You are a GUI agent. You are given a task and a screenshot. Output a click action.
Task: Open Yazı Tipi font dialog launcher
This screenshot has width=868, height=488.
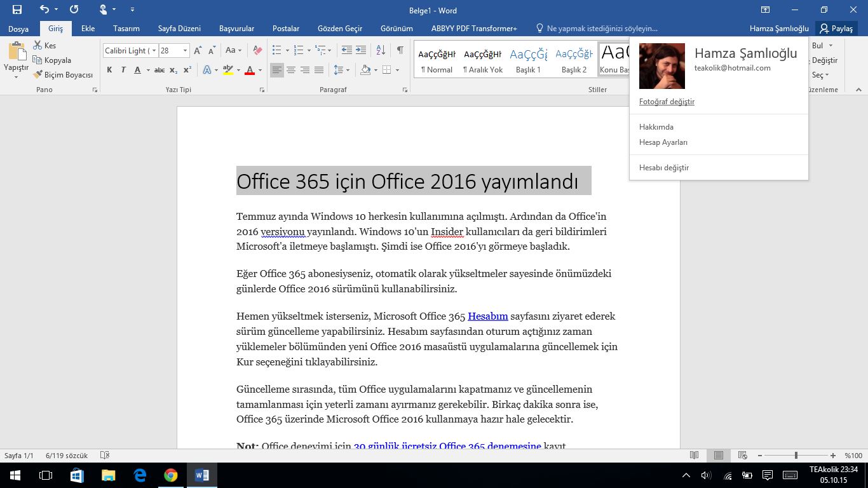(x=262, y=90)
